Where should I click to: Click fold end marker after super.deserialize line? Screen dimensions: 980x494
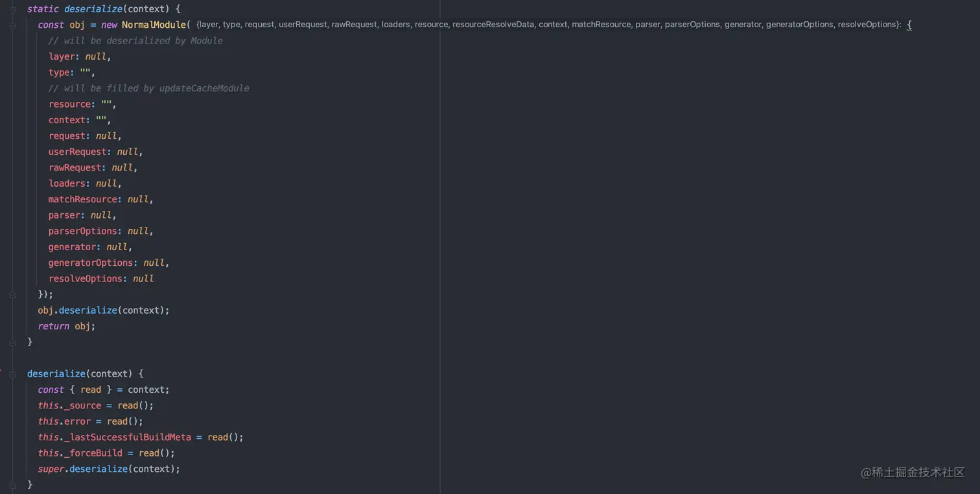point(12,485)
